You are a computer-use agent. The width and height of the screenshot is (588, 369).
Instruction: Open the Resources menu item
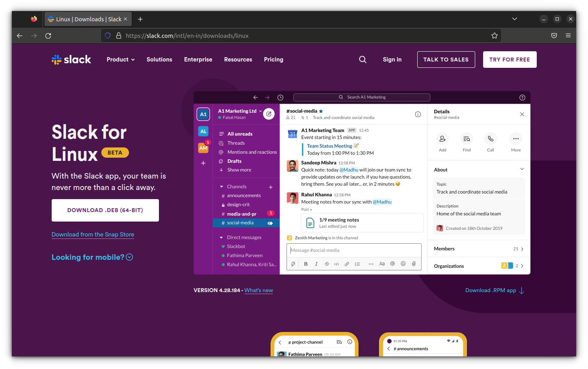pos(238,60)
